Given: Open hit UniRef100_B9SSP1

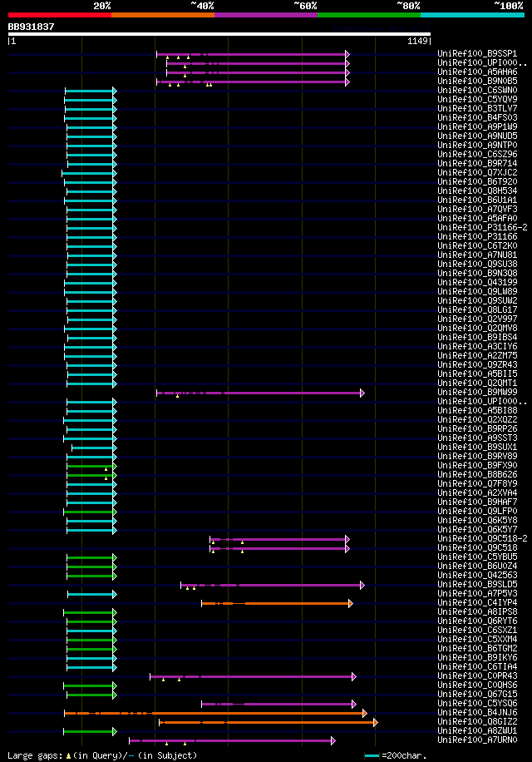Looking at the screenshot, I should [477, 53].
